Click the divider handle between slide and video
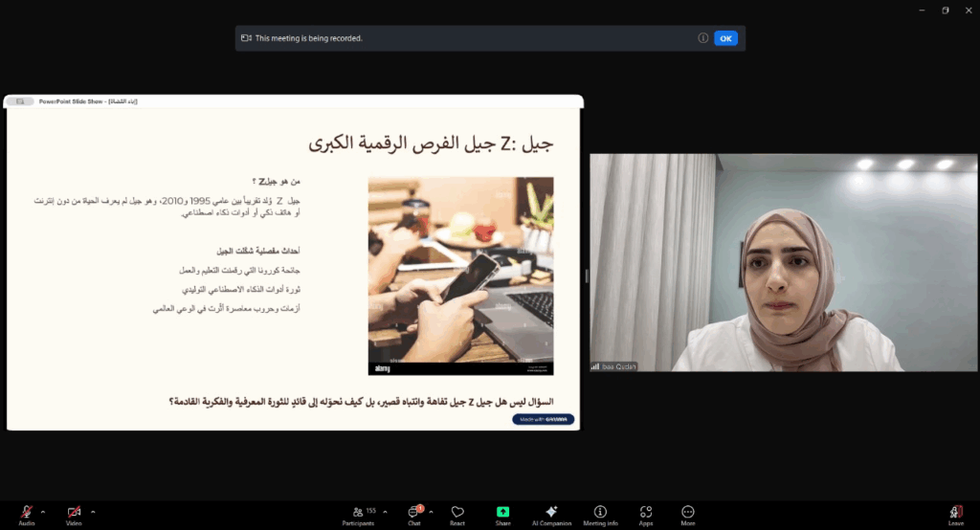 [x=586, y=276]
